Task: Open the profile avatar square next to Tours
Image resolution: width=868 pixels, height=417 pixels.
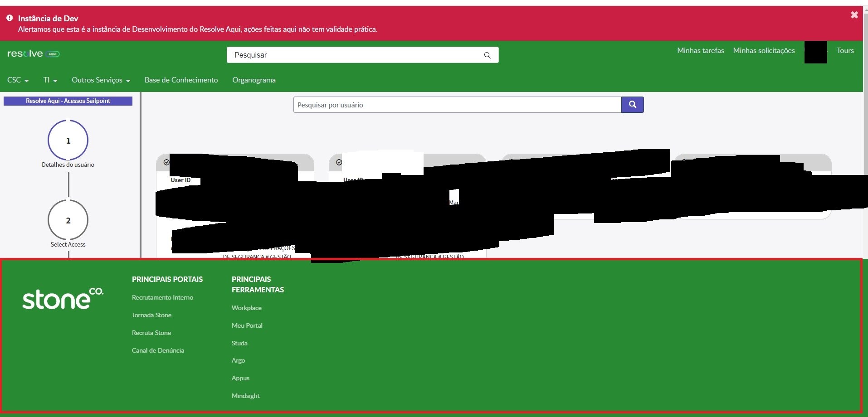Action: [x=815, y=52]
